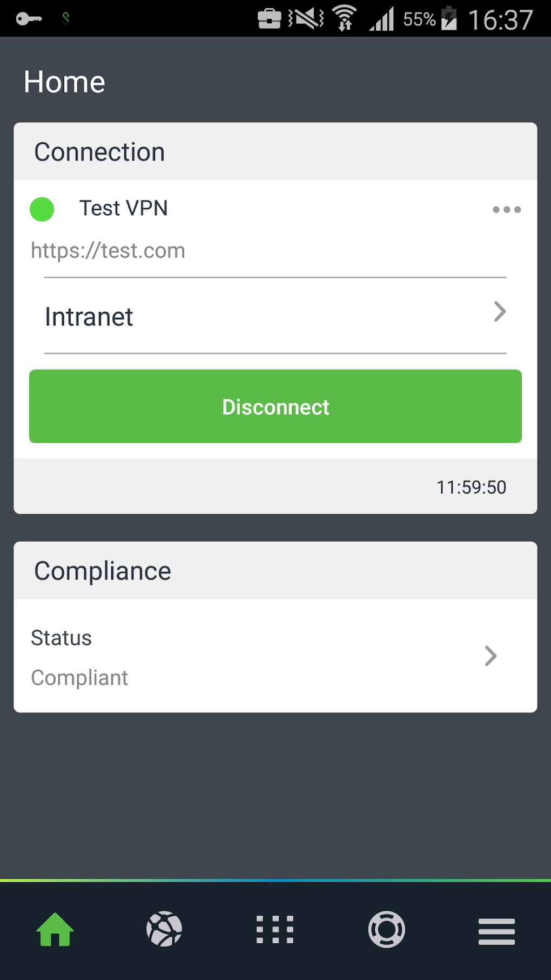Tap the Connection section header
The image size is (551, 980).
275,152
